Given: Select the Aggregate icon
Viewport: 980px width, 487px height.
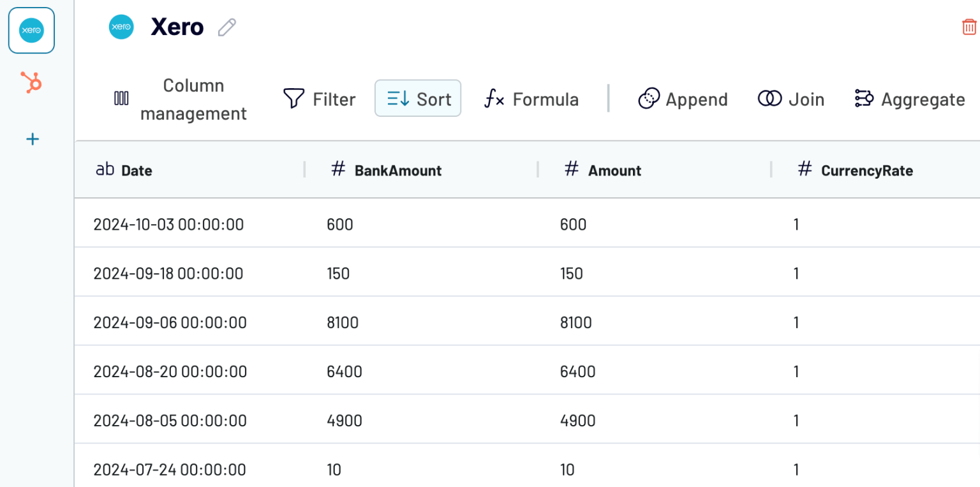Looking at the screenshot, I should 864,98.
